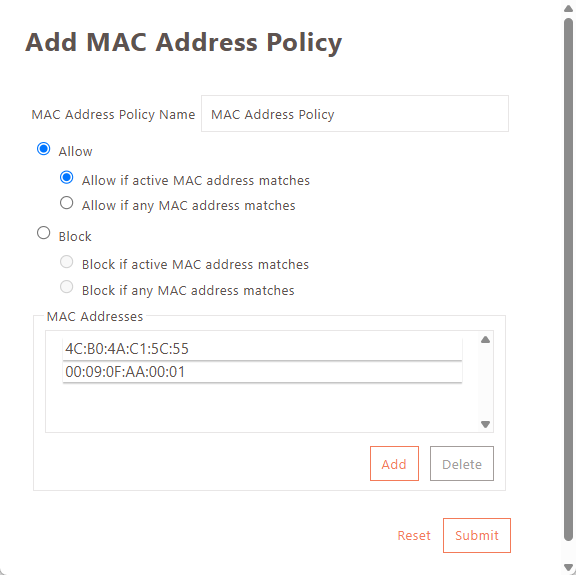Choose Block if any MAC address matches

pyautogui.click(x=66, y=287)
